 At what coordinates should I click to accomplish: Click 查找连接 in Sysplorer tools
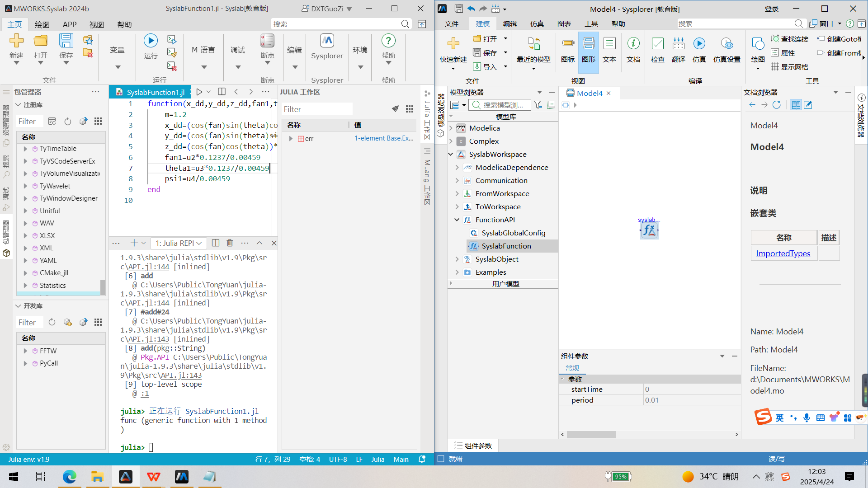[x=790, y=39]
